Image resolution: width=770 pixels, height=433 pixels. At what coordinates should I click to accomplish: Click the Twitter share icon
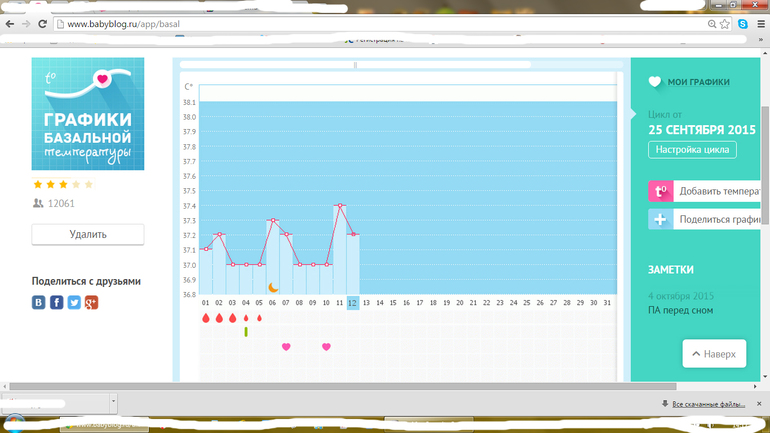click(74, 302)
